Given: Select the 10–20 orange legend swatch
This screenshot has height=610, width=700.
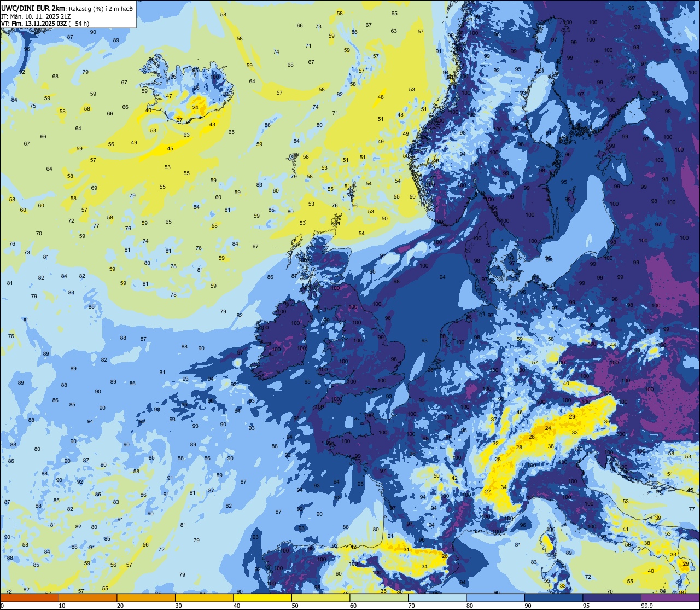Looking at the screenshot, I should click(87, 597).
